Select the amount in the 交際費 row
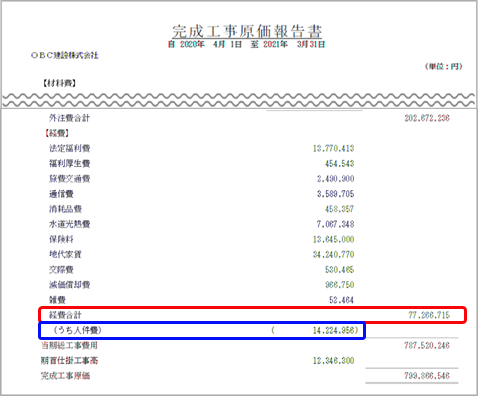 coord(339,269)
